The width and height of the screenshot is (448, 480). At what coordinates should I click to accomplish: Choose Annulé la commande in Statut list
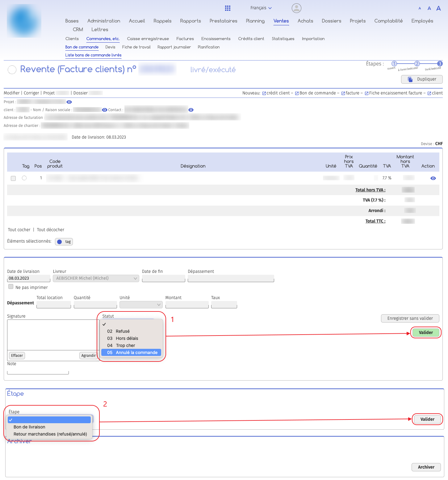pos(132,353)
